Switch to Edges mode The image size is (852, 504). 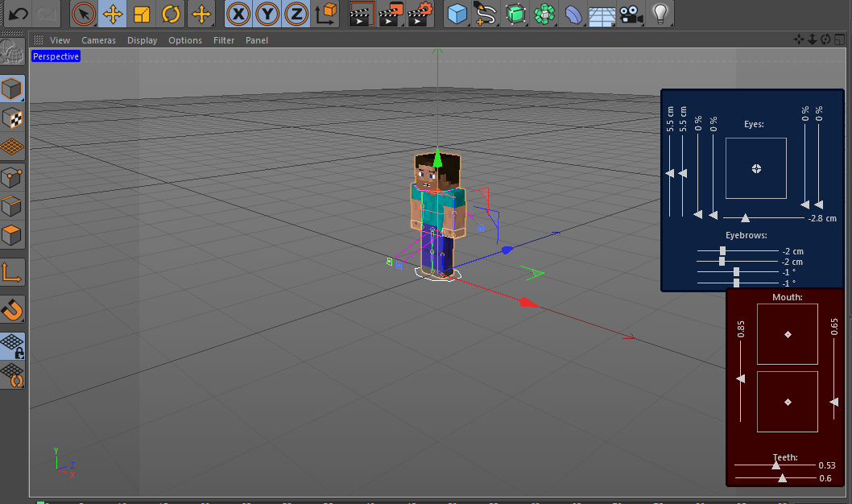click(x=12, y=206)
